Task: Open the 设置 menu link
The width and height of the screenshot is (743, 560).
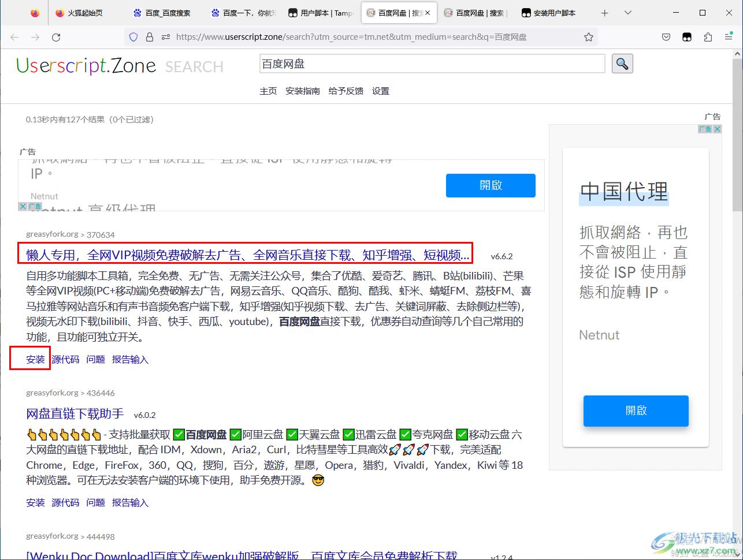Action: (381, 91)
